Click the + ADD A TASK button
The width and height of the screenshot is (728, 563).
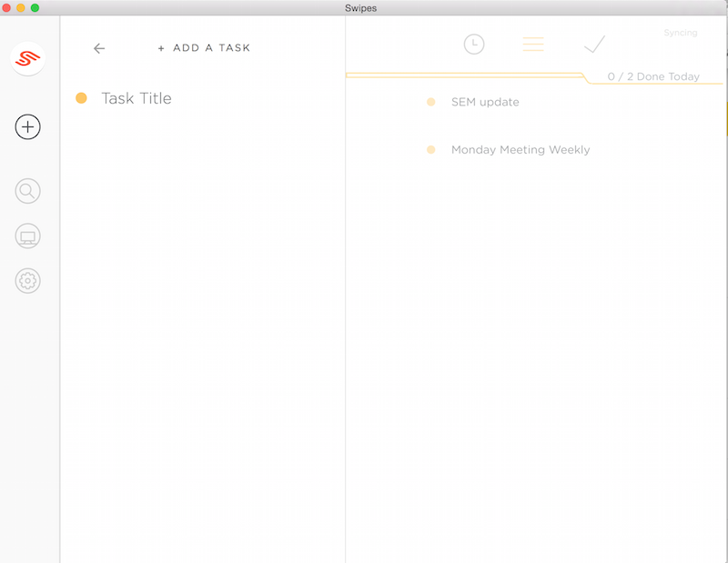[204, 48]
